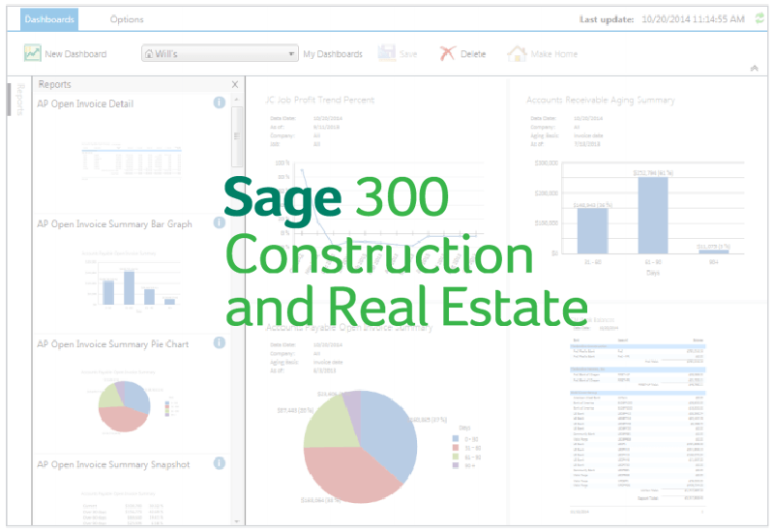Click Accounts Receivable Aging Summary title
This screenshot has height=532, width=774.
click(601, 100)
